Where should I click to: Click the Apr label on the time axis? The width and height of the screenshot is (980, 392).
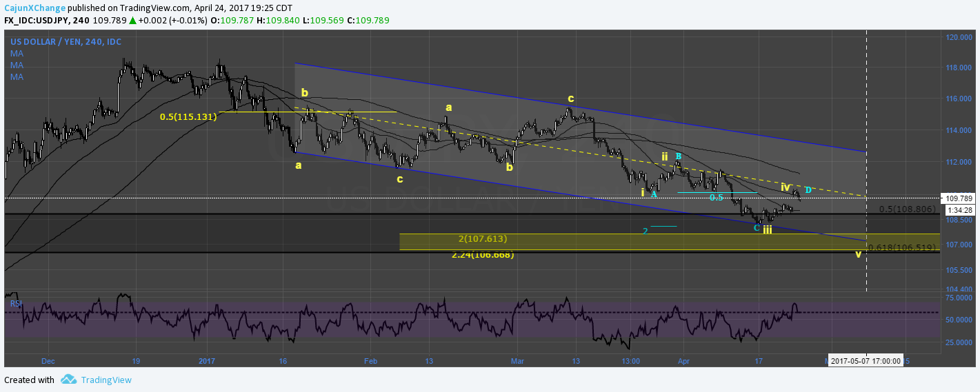click(683, 361)
